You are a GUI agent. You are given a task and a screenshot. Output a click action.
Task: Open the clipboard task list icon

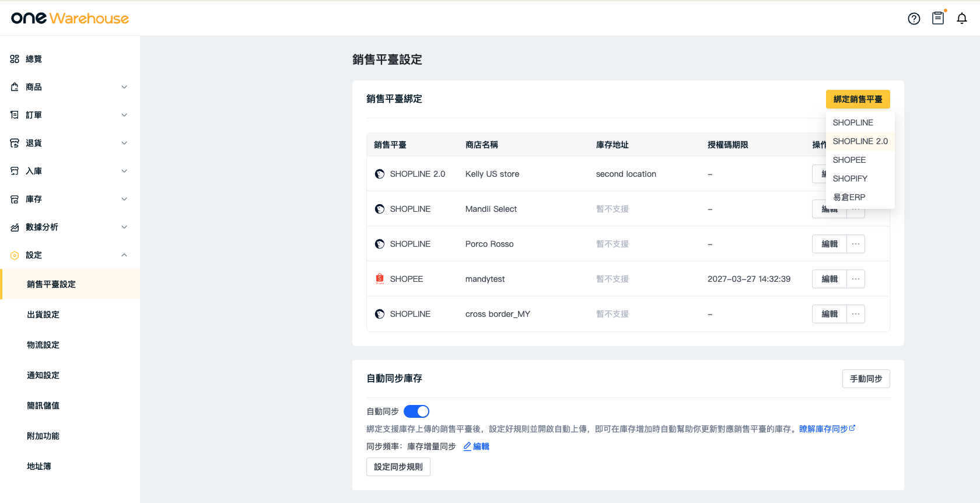[x=938, y=18]
